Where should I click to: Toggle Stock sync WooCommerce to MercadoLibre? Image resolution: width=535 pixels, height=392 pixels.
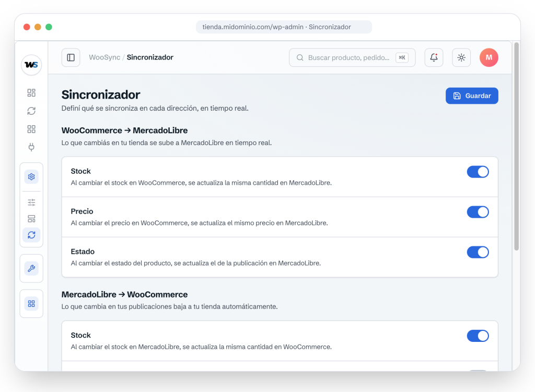click(x=478, y=172)
